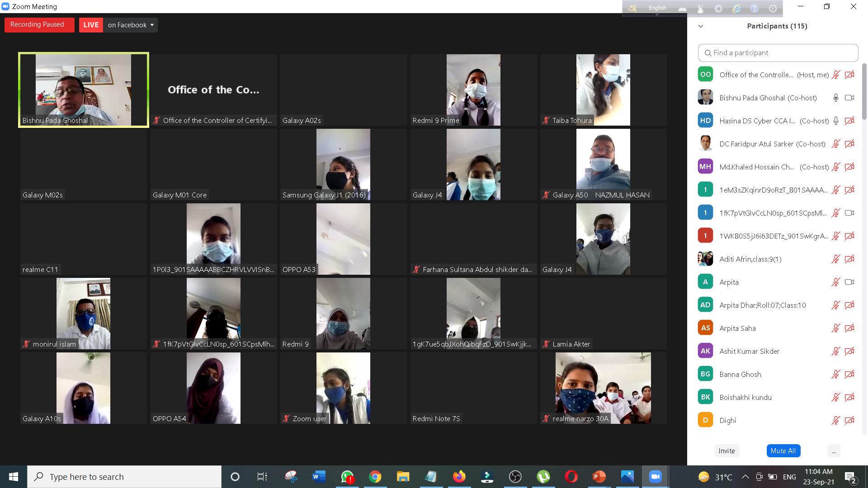Click the Windows Start button
The image size is (868, 488).
click(x=14, y=477)
